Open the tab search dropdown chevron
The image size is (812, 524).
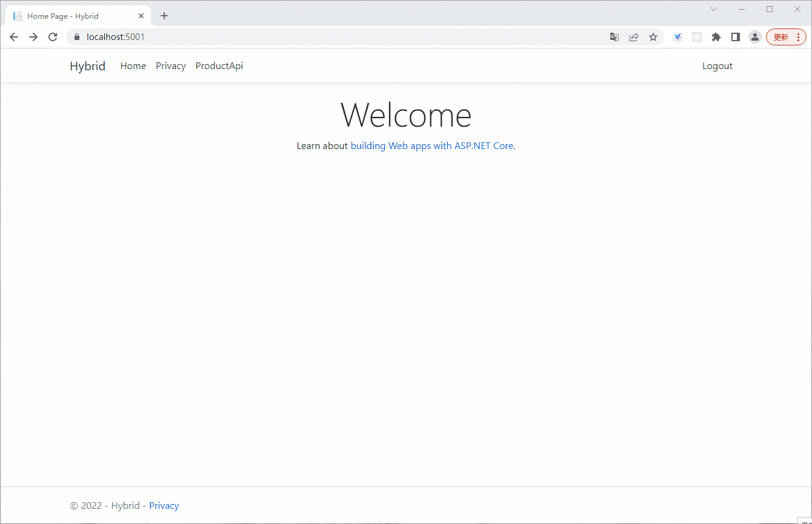714,9
